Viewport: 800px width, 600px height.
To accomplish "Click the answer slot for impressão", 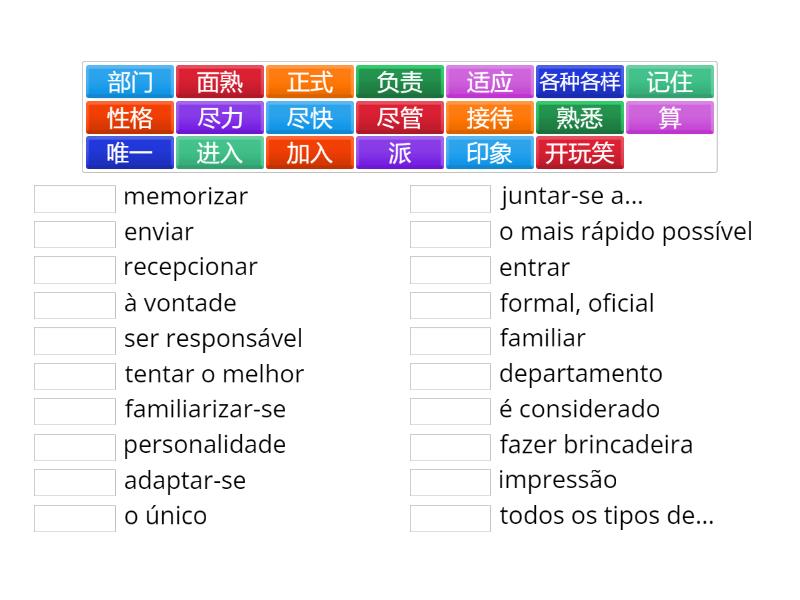I will click(451, 482).
